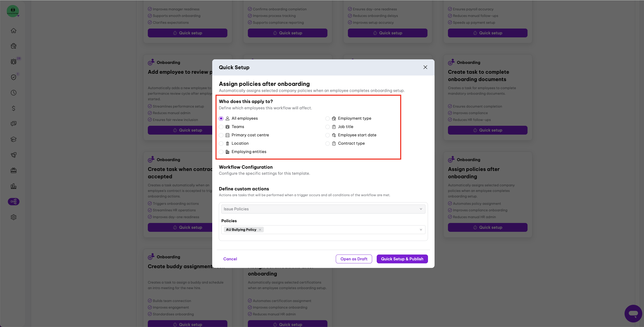The width and height of the screenshot is (644, 327).
Task: Remove the AU Bullying Policy tag
Action: point(260,230)
